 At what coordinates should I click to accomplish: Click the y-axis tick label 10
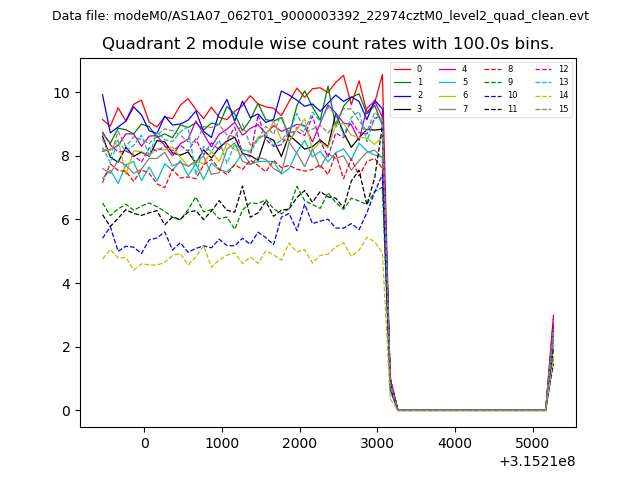(x=62, y=93)
